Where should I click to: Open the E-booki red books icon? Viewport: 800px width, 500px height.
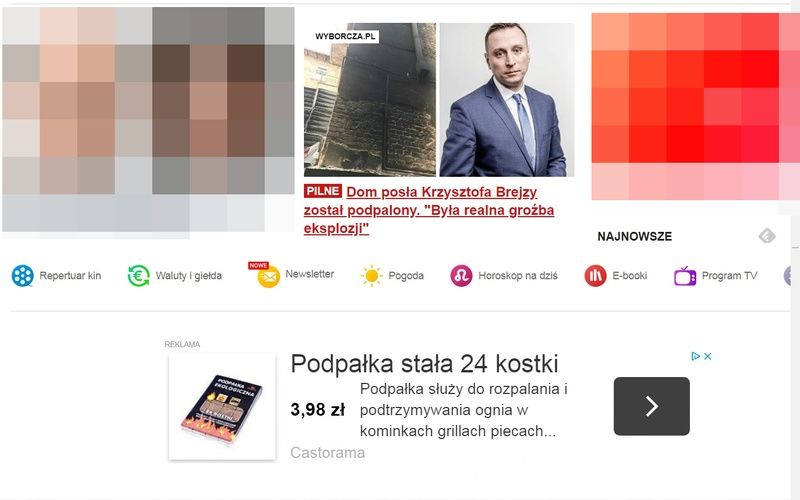click(595, 276)
